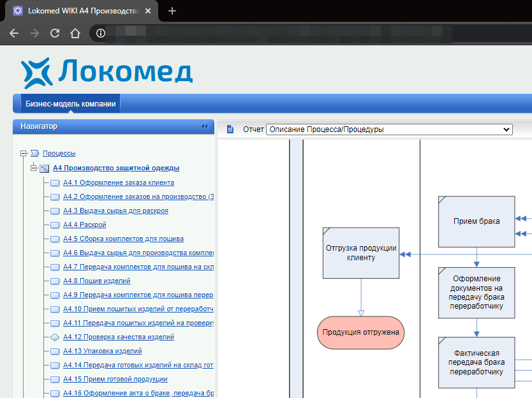Select the Прием брака process block
This screenshot has height=398, width=532.
pos(476,221)
